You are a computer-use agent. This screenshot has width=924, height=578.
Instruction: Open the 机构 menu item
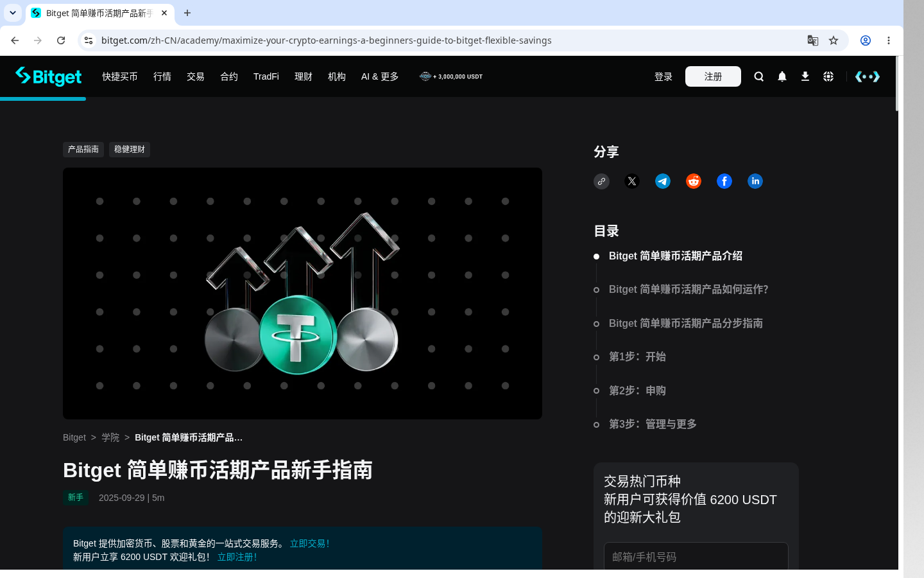coord(337,76)
